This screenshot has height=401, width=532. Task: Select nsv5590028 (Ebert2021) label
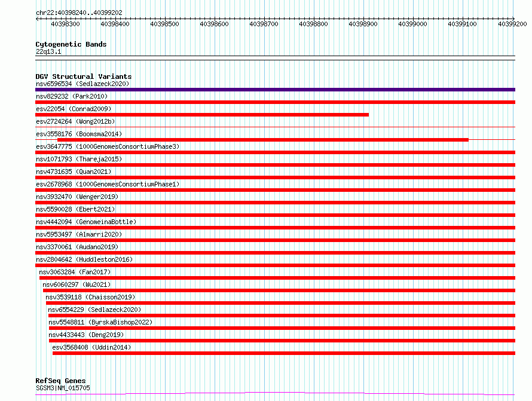tap(75, 209)
